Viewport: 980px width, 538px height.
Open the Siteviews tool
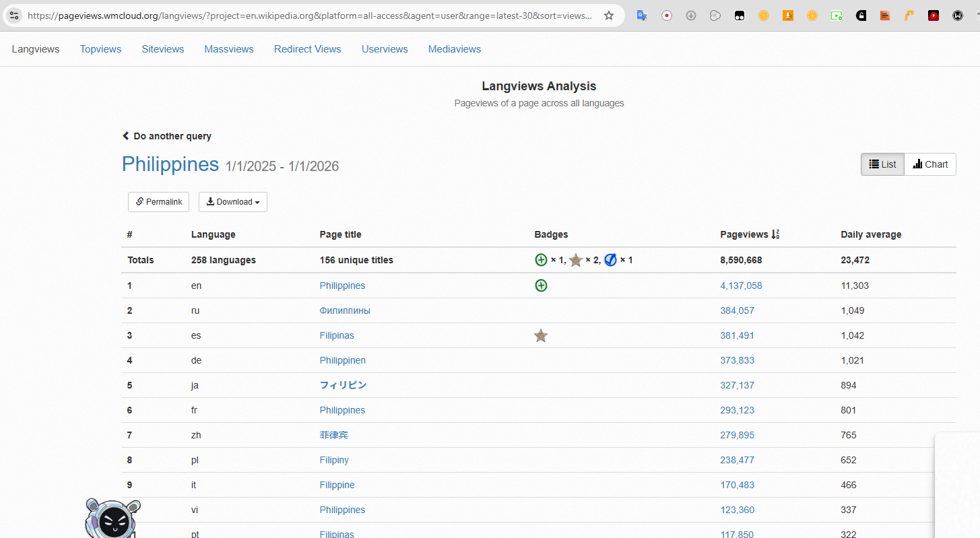[x=163, y=49]
